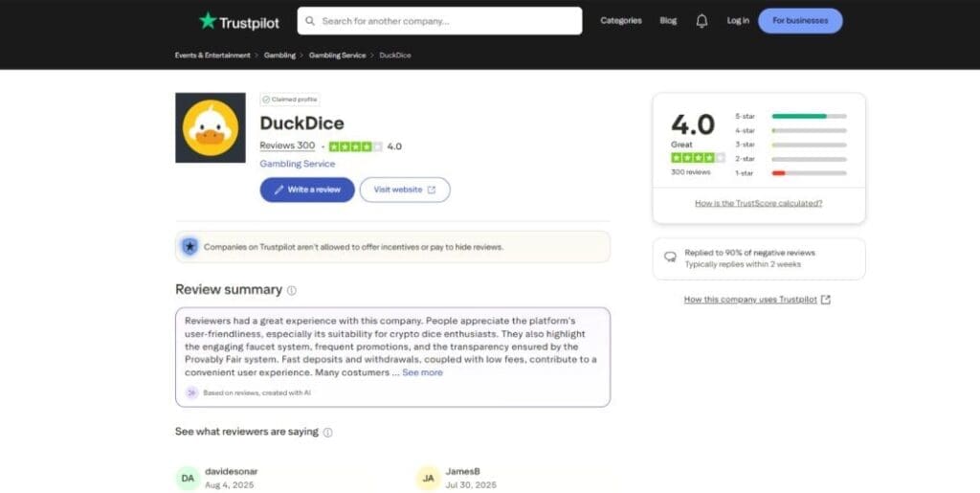Click the Trustpilot star logo
The image size is (980, 493).
click(x=208, y=21)
